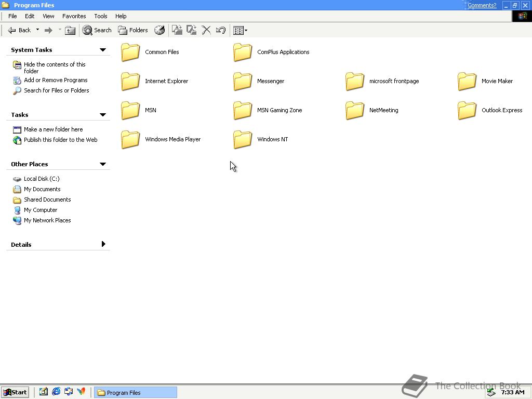
Task: Select the Windows Media Player folder
Action: click(161, 140)
